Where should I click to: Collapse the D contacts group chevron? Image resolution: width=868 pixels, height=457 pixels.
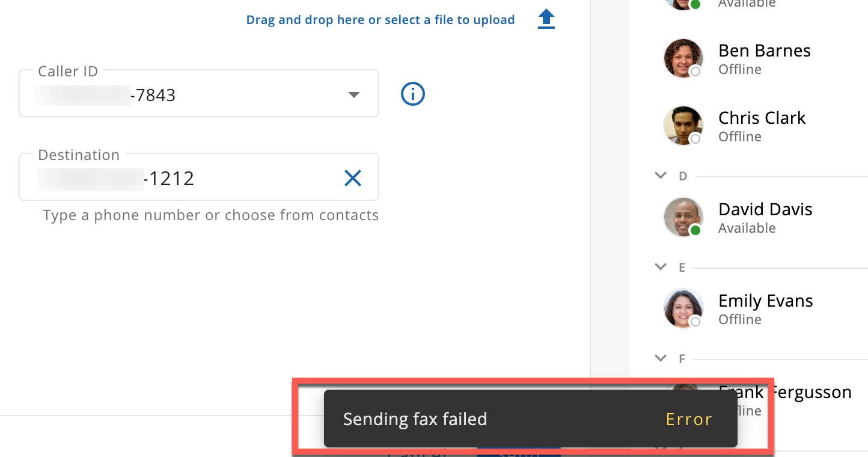661,176
